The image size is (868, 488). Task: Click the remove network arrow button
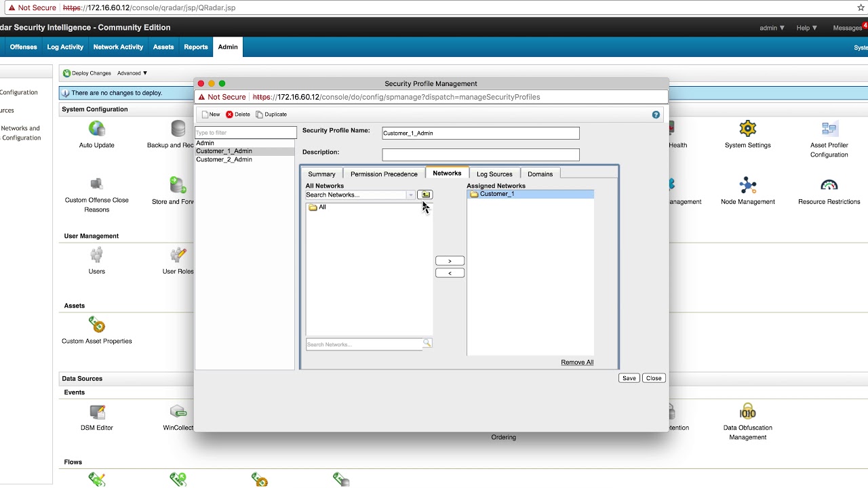(450, 273)
